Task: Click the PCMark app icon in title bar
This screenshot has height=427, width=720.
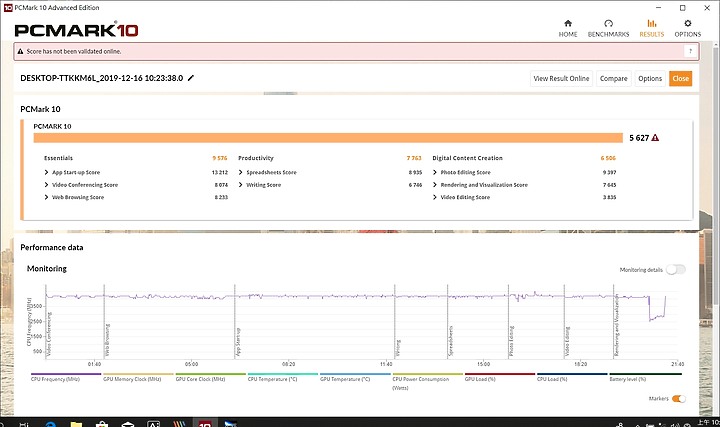Action: (x=8, y=7)
